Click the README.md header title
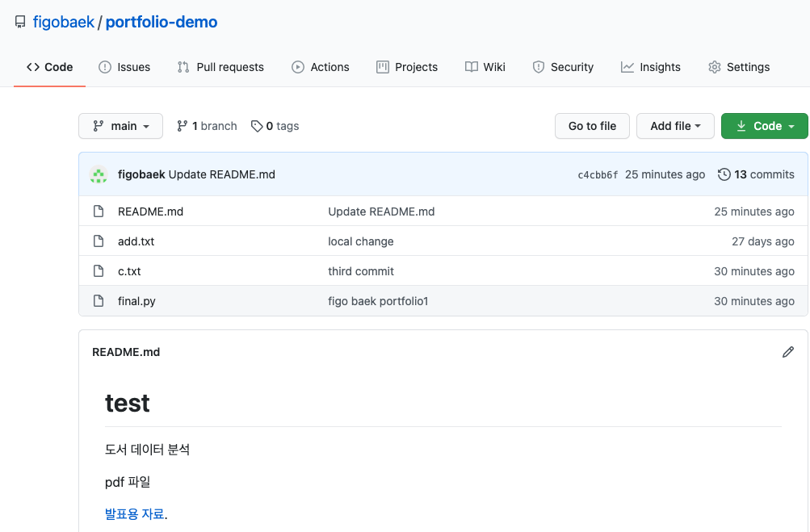Screen dimensions: 810x532 tap(126, 352)
